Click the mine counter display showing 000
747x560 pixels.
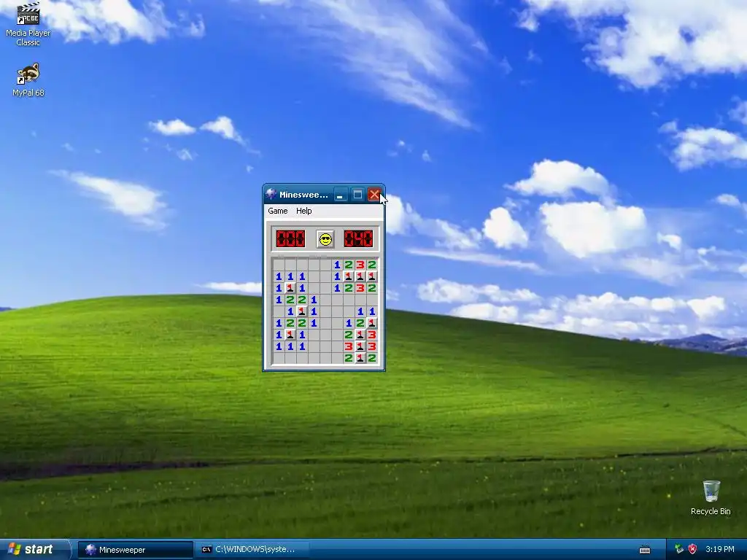tap(290, 238)
